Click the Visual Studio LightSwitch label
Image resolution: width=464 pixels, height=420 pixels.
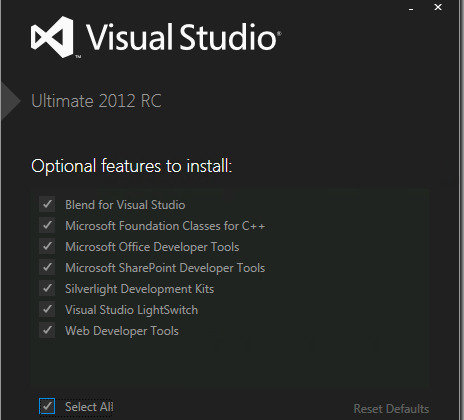click(131, 310)
